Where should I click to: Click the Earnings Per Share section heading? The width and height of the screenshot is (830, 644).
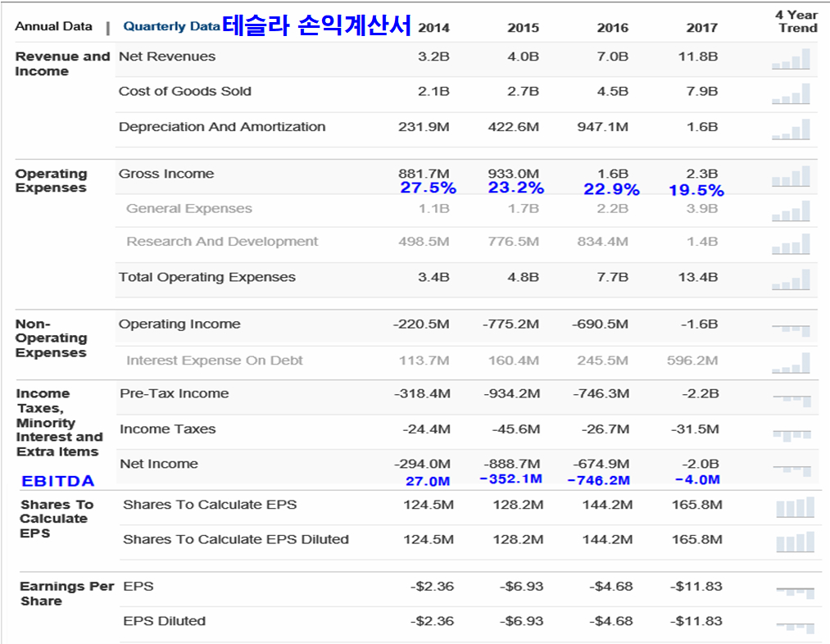click(x=66, y=594)
